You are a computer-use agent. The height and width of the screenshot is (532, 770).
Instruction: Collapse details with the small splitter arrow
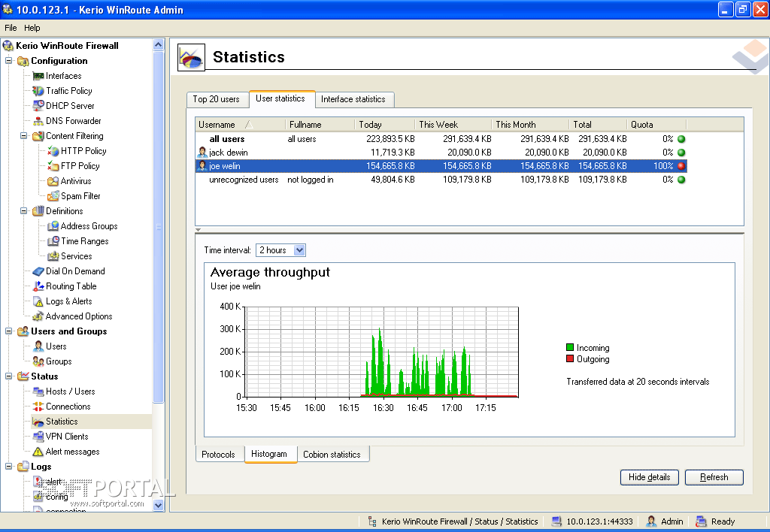point(198,230)
